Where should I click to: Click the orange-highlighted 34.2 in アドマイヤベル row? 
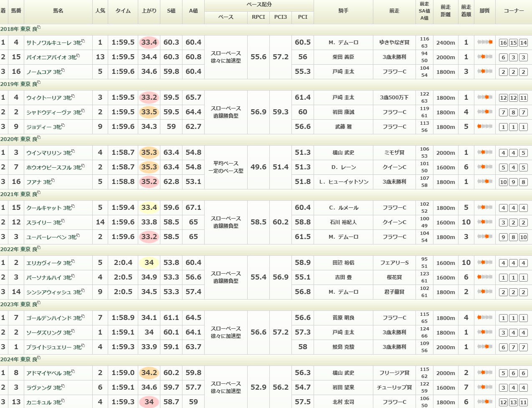[149, 373]
